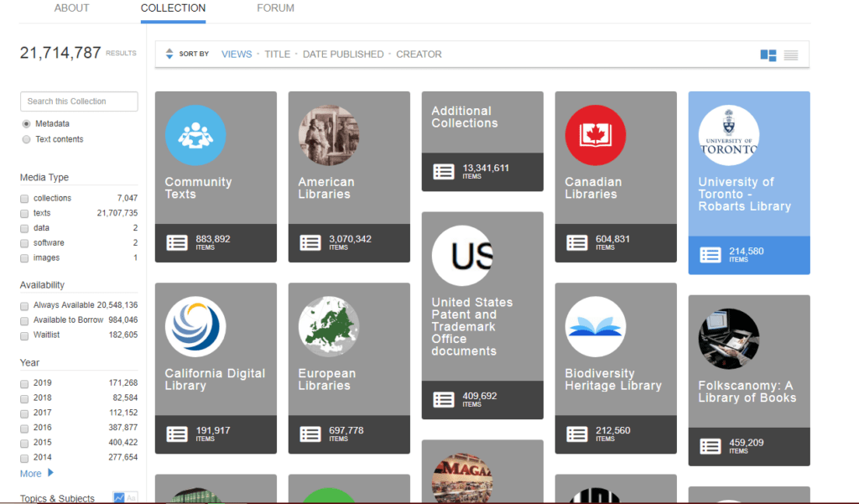
Task: Click items list icon under California Digital Library
Action: point(177,434)
